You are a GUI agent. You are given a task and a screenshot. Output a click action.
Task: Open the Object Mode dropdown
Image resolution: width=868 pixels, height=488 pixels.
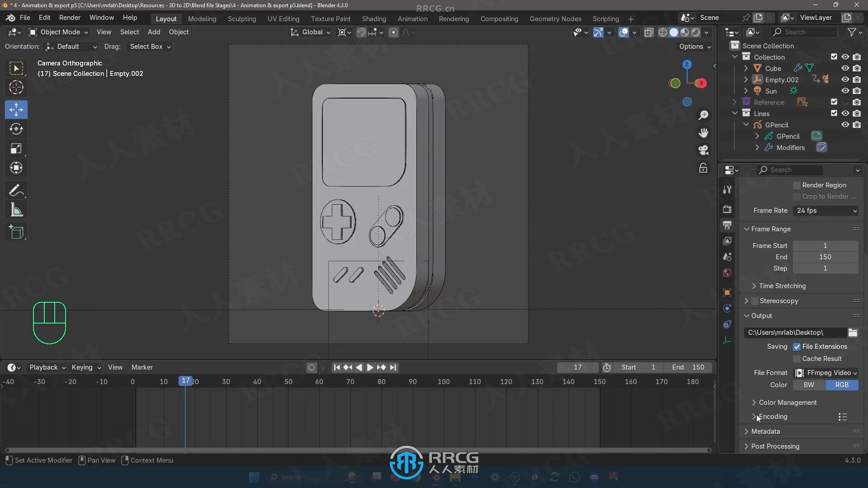(58, 32)
